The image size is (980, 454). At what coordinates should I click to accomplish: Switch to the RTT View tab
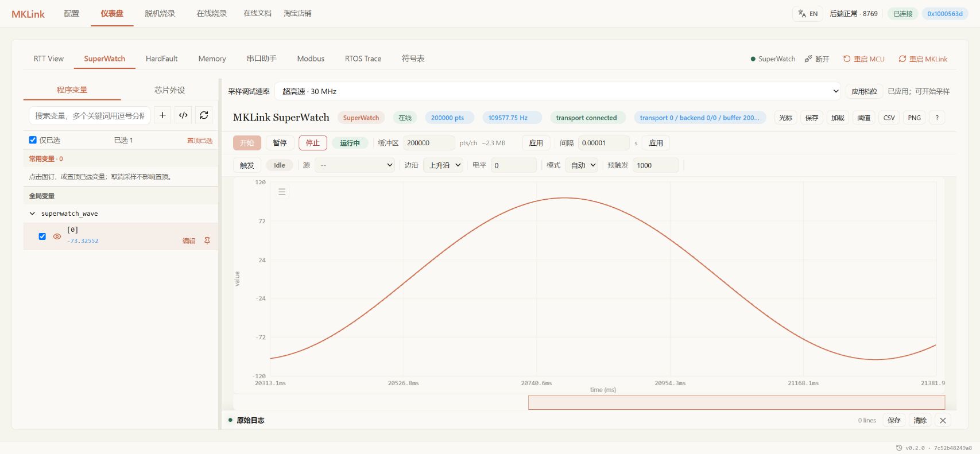49,59
